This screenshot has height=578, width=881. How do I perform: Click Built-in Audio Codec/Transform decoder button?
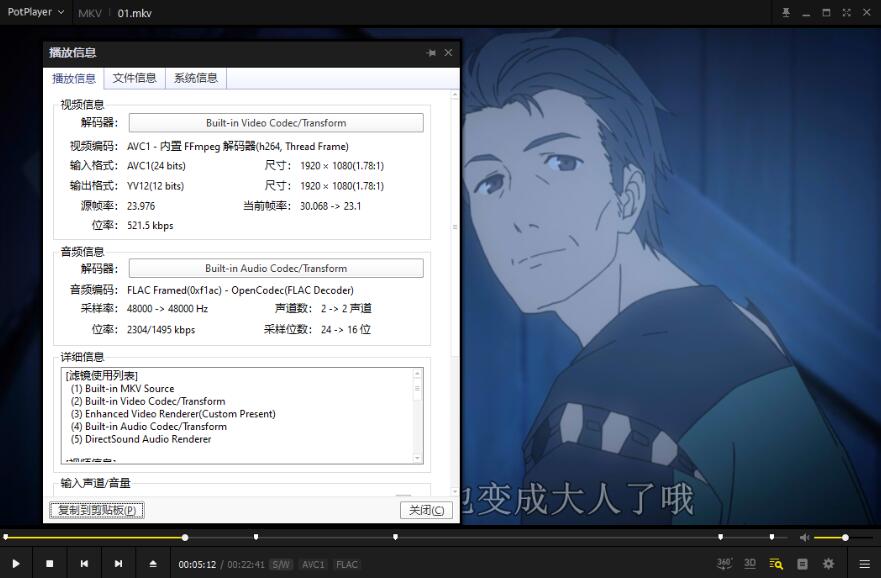[x=276, y=268]
